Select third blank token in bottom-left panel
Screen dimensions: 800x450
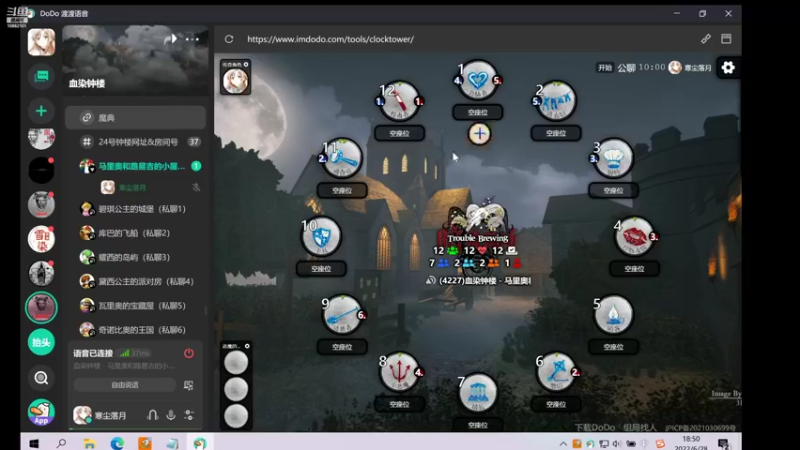(236, 415)
